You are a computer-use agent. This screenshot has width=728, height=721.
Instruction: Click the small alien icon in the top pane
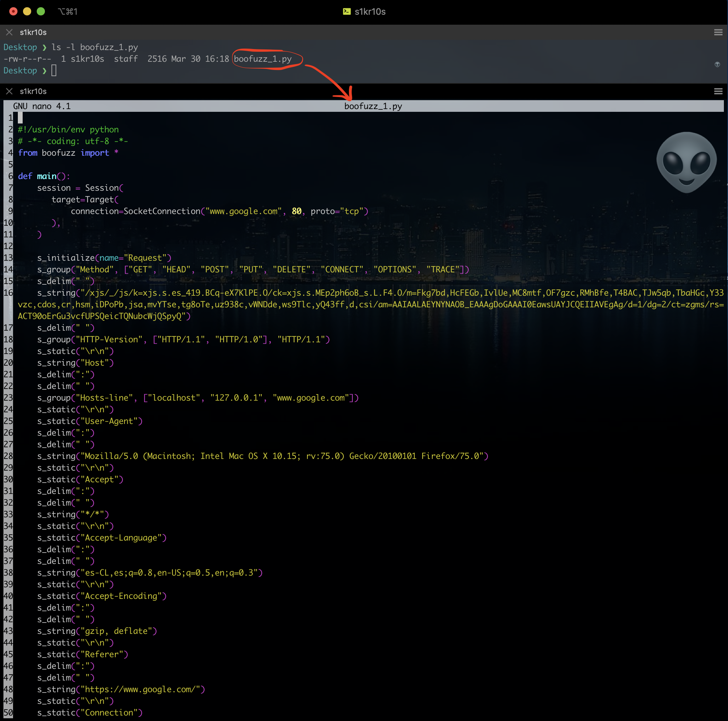717,64
